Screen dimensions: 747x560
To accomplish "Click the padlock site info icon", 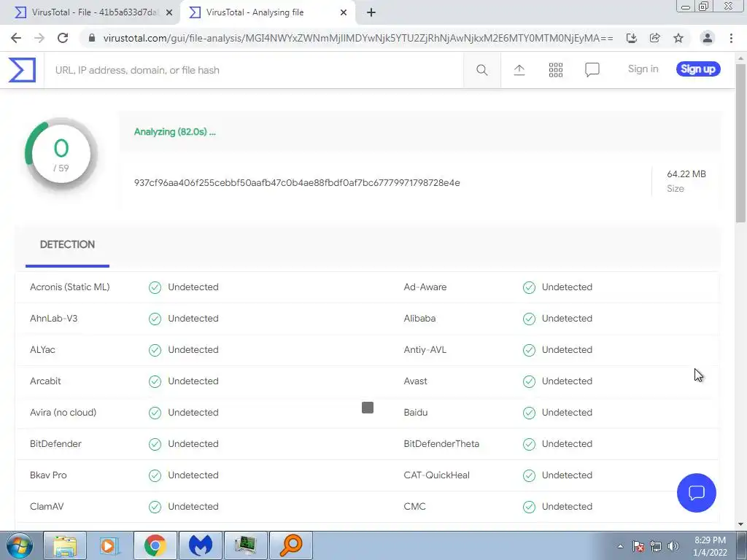I will [x=92, y=38].
